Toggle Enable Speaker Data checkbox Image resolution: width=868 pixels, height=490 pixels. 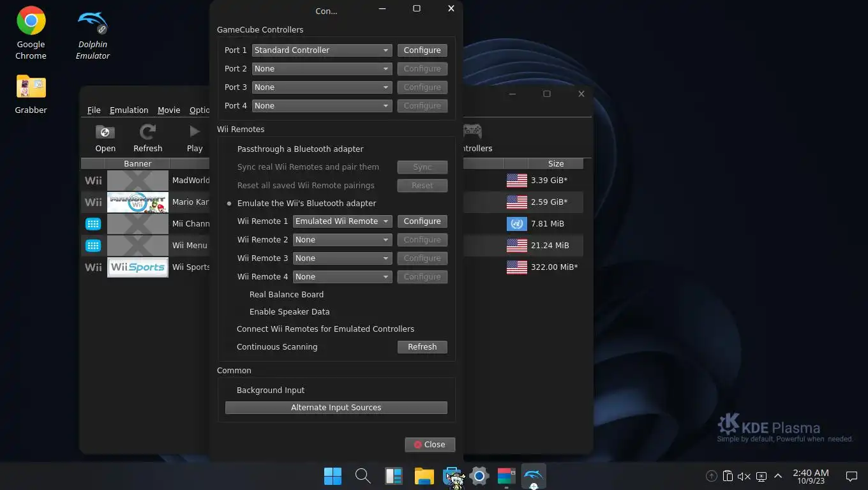point(284,311)
